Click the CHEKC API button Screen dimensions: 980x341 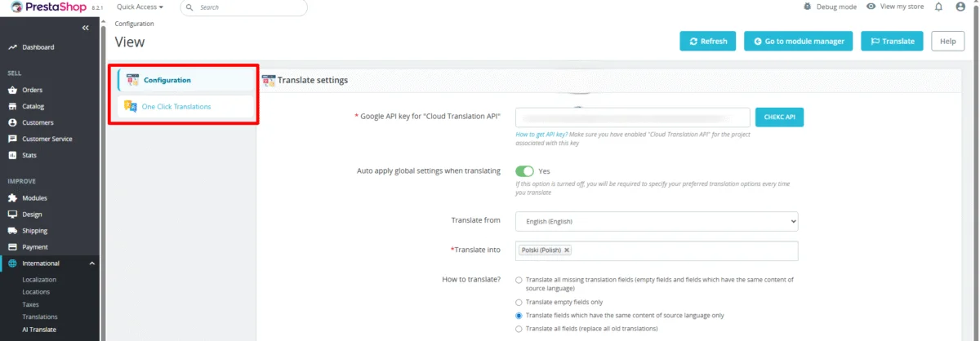pos(779,117)
